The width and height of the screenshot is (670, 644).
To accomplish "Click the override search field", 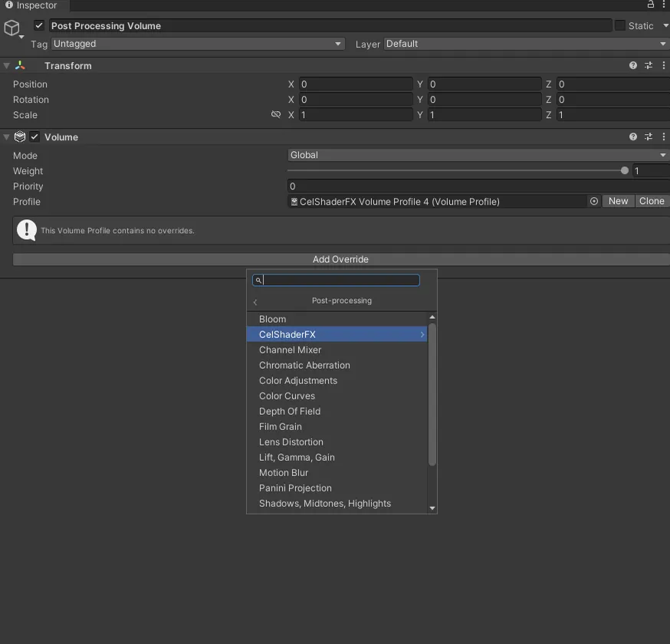I will (x=336, y=281).
